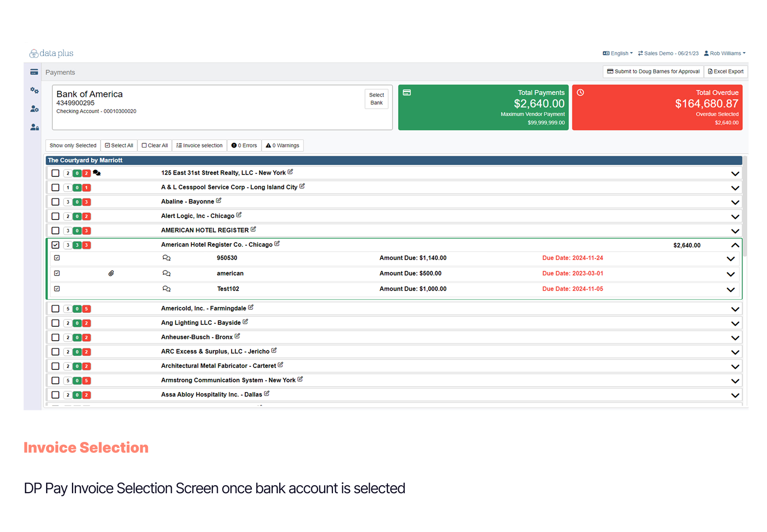Click the clock icon on Total Overdue card
767x532 pixels.
pyautogui.click(x=580, y=93)
